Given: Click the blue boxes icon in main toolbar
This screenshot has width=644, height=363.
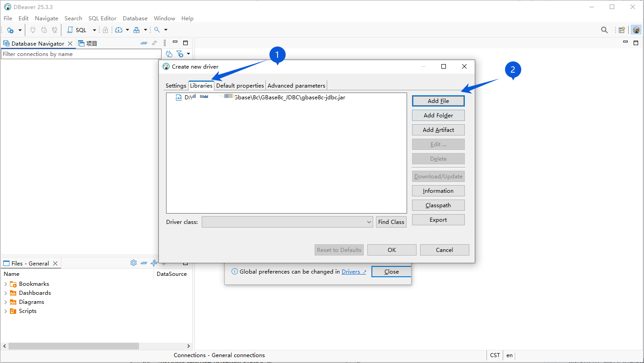Looking at the screenshot, I should [x=136, y=30].
